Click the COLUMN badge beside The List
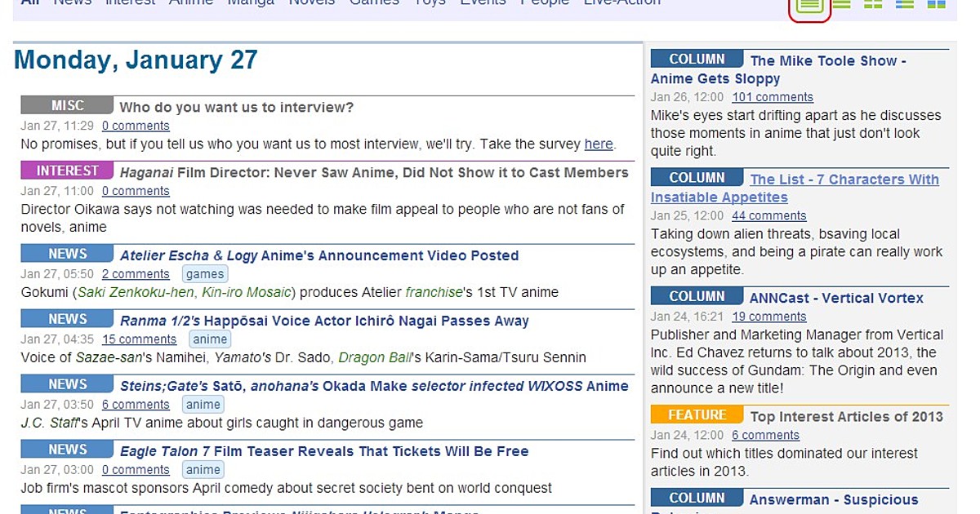980x514 pixels. (x=697, y=178)
